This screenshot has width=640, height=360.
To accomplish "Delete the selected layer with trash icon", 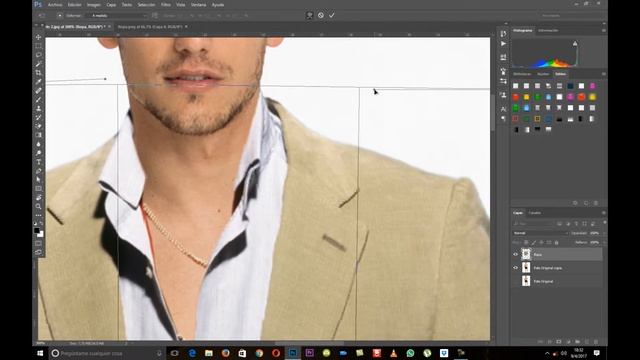I will (x=596, y=341).
